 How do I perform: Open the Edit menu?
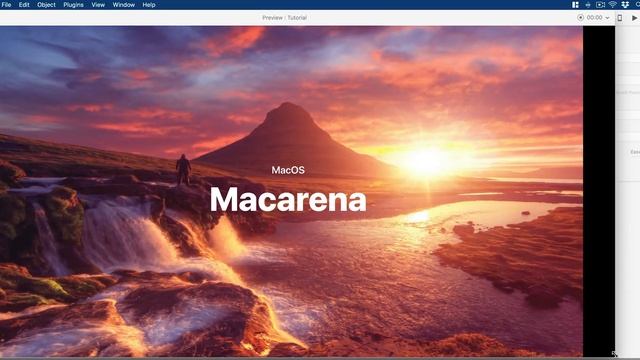24,5
